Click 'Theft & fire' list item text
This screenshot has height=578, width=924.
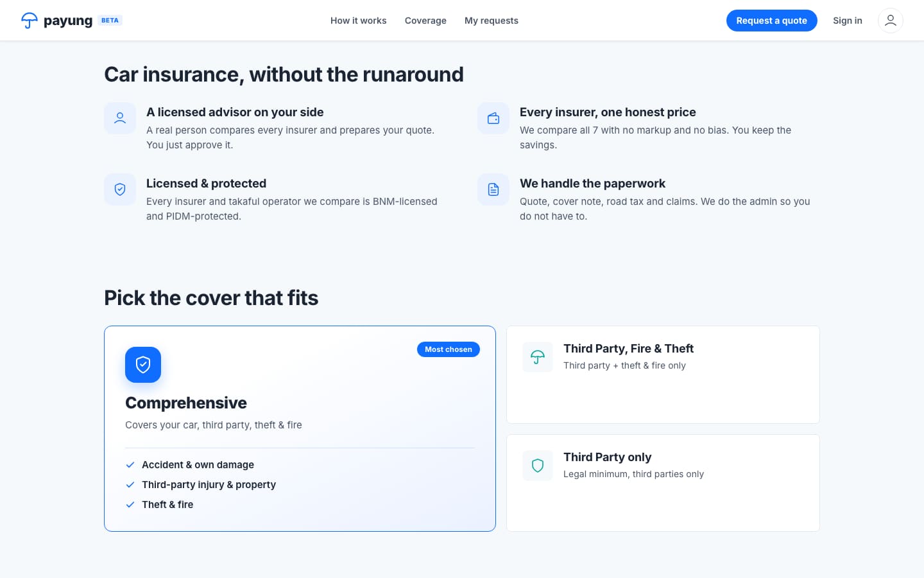[167, 505]
